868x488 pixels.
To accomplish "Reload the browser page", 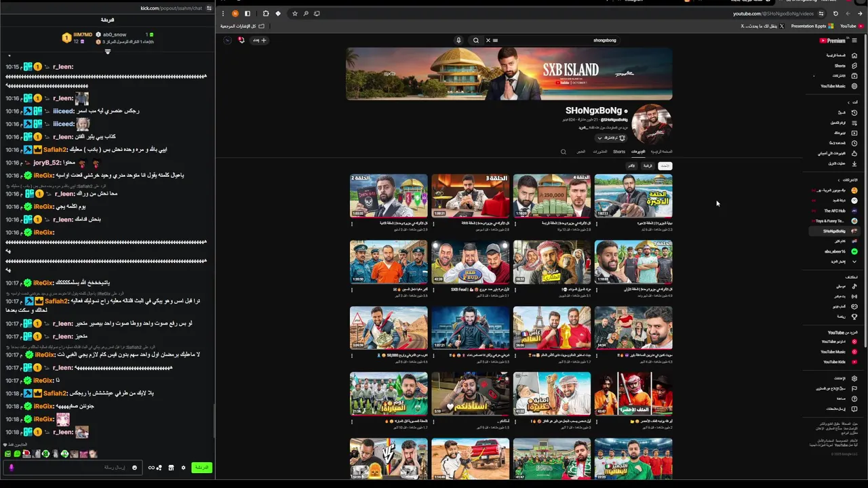I will (x=835, y=14).
